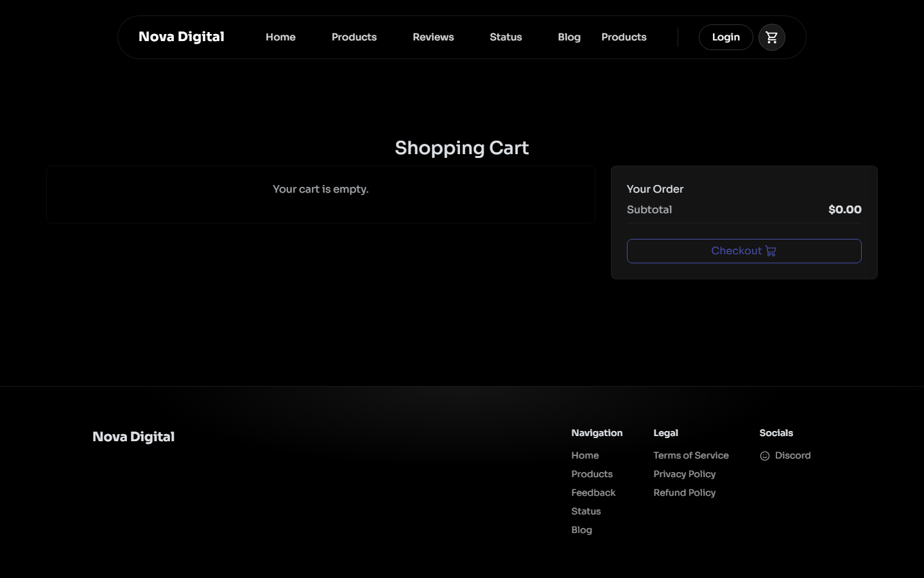The image size is (924, 578).
Task: Open Terms of Service link
Action: tap(691, 455)
